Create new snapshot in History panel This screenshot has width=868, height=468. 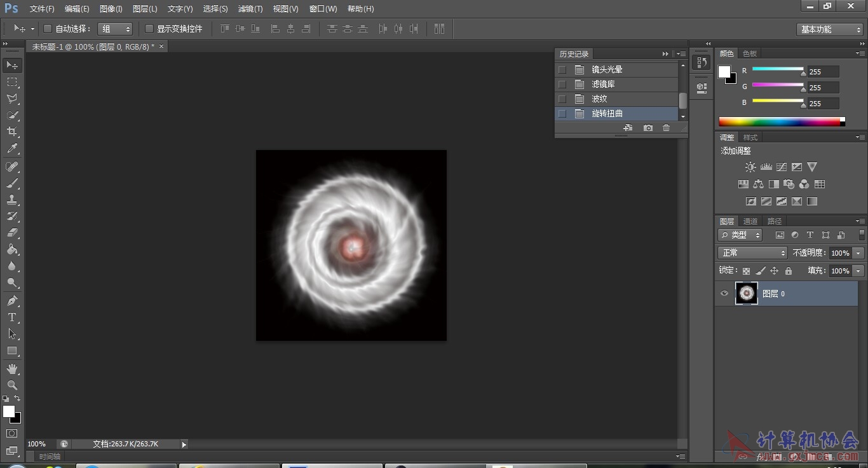point(648,128)
